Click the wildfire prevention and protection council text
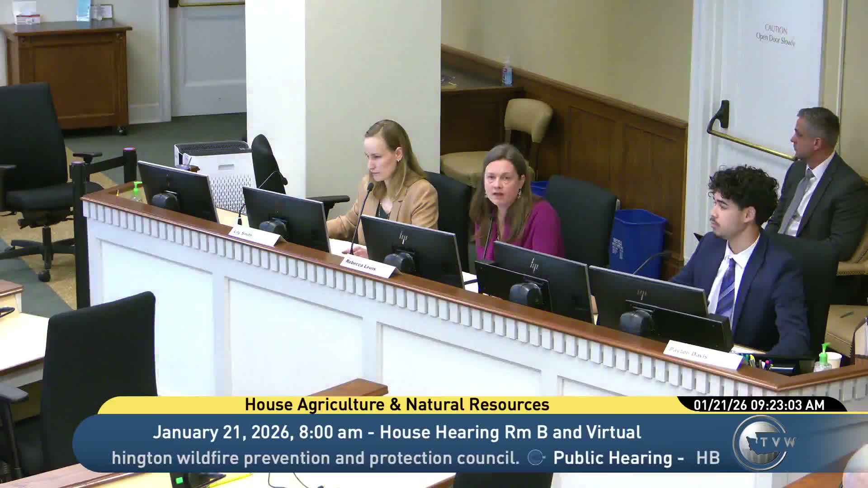Screen dimensions: 868x488 pyautogui.click(x=315, y=458)
